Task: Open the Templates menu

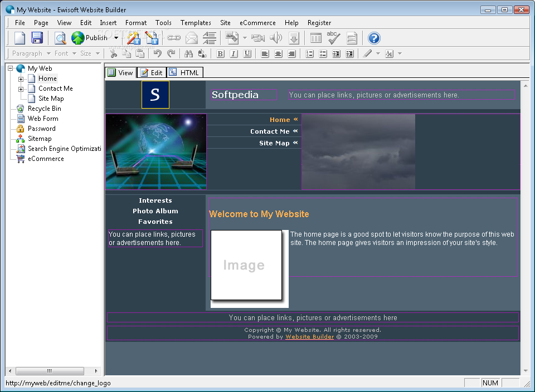Action: (x=196, y=23)
